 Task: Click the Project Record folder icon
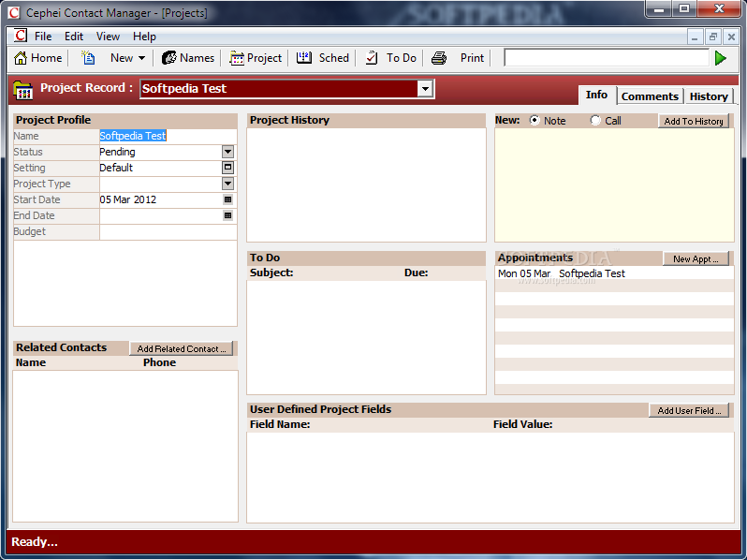pyautogui.click(x=22, y=90)
